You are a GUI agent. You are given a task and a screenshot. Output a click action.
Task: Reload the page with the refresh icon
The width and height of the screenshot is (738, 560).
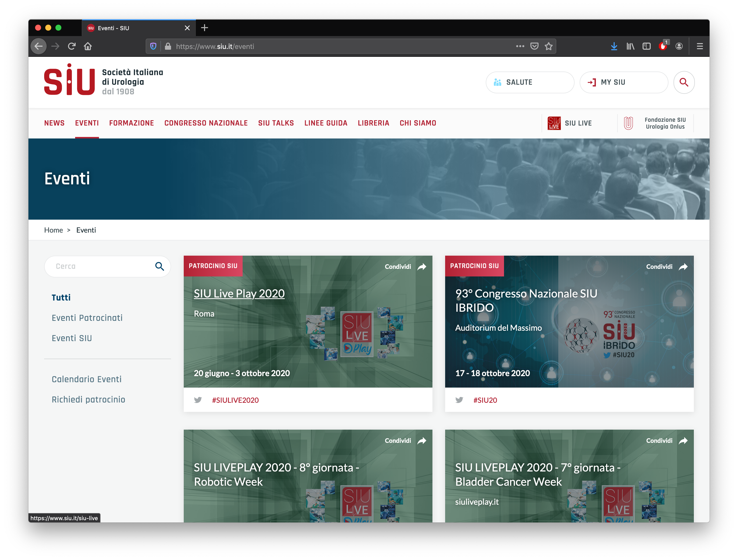[x=72, y=46]
